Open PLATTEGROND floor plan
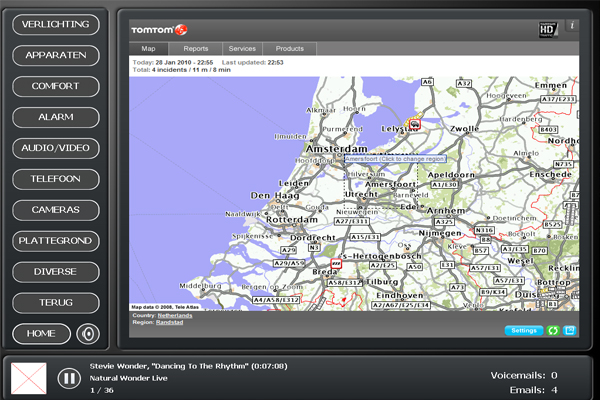This screenshot has width=600, height=400. pyautogui.click(x=56, y=241)
